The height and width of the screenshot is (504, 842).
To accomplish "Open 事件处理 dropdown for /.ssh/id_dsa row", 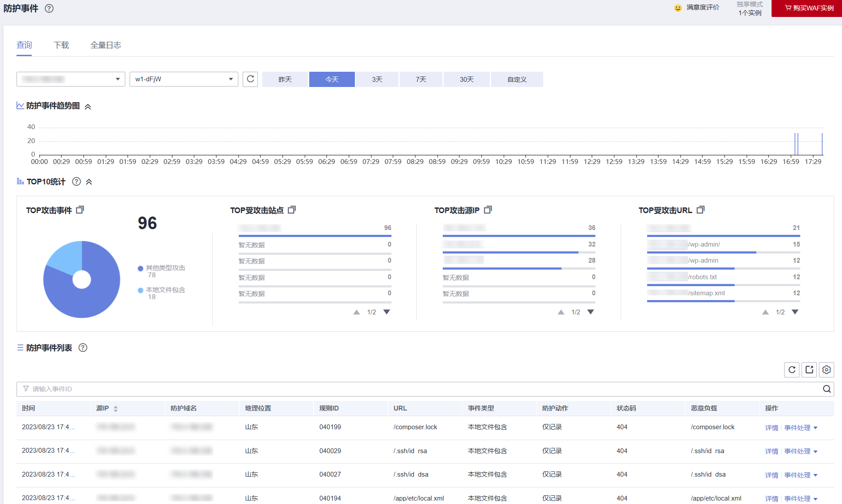I will tap(801, 475).
